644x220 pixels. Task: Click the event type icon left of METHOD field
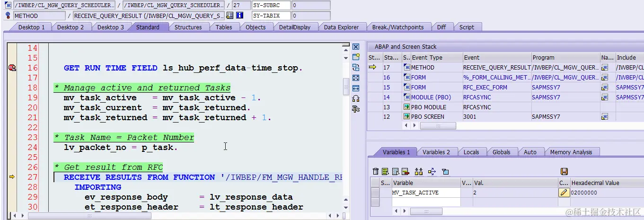8,16
